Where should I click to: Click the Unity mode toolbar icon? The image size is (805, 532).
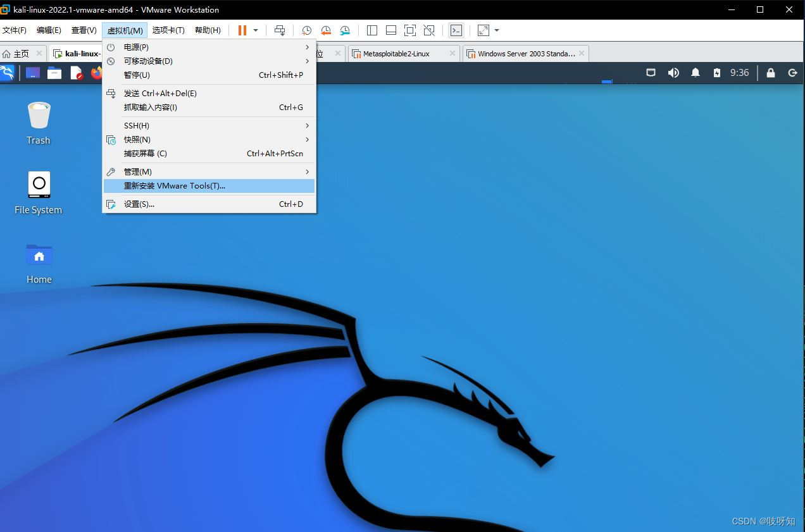pos(429,30)
